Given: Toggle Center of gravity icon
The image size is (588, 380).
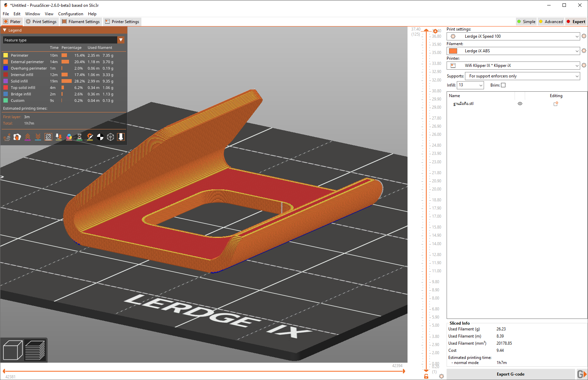Looking at the screenshot, I should (x=100, y=137).
